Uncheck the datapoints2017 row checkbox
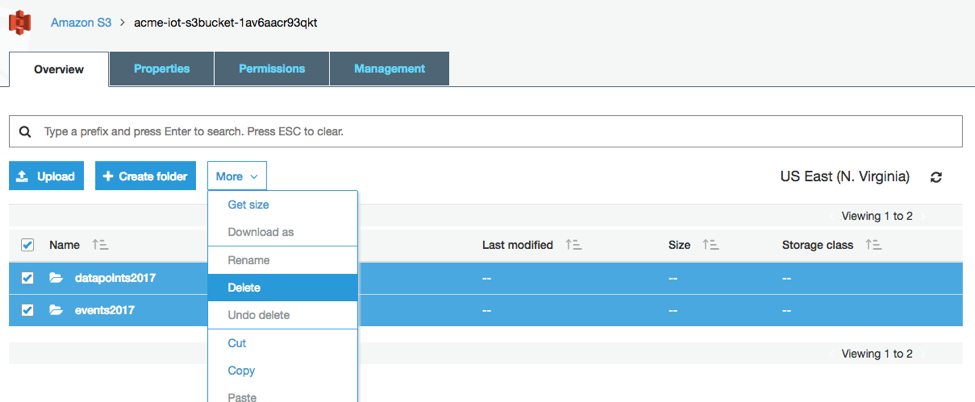Image resolution: width=975 pixels, height=402 pixels. coord(27,278)
